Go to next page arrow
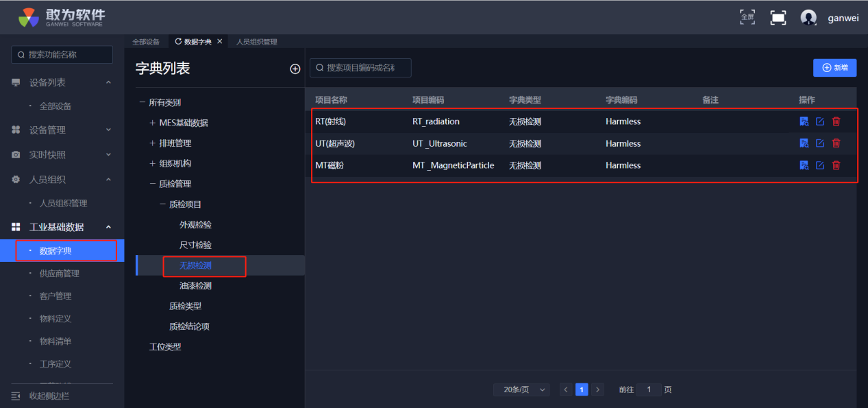 click(597, 389)
